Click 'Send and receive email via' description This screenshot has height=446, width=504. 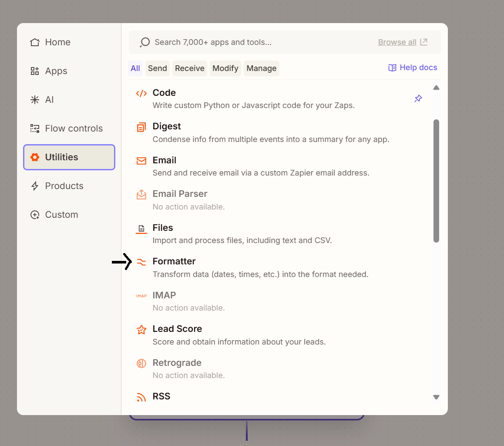[261, 173]
